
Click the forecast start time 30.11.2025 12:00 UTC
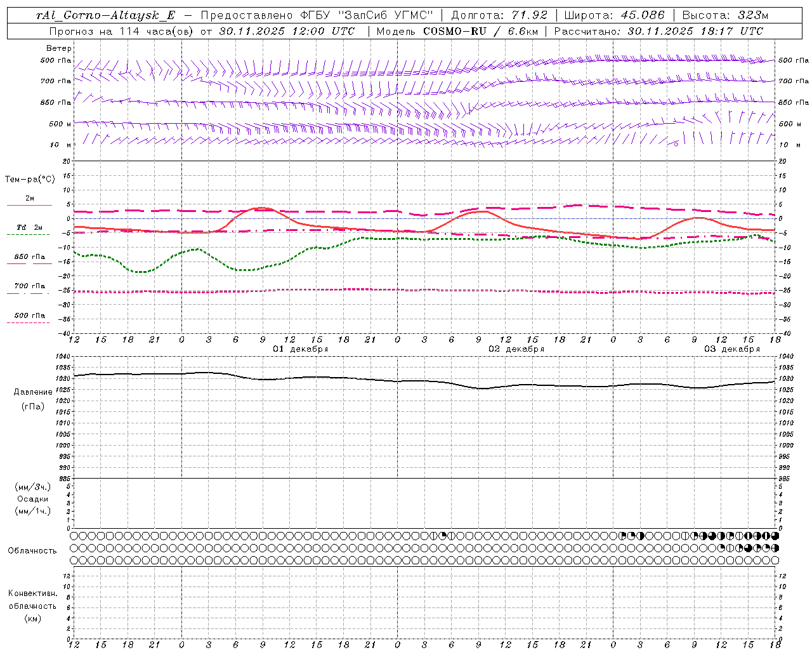pos(287,31)
